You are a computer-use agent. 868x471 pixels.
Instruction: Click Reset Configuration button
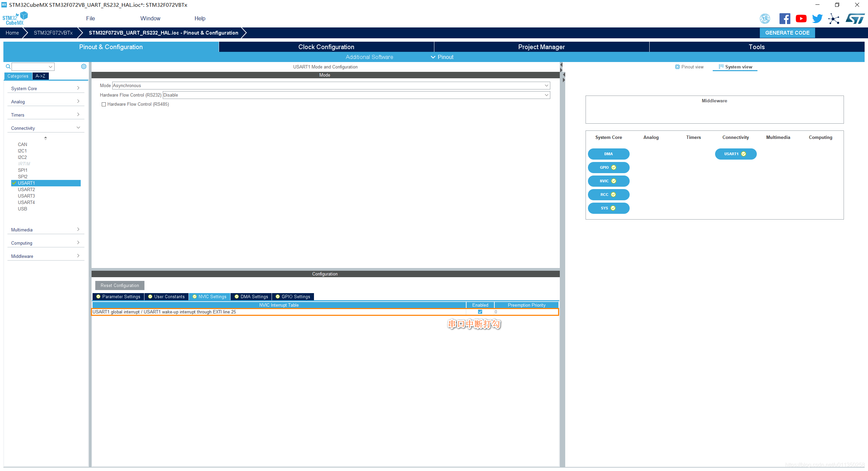tap(120, 285)
